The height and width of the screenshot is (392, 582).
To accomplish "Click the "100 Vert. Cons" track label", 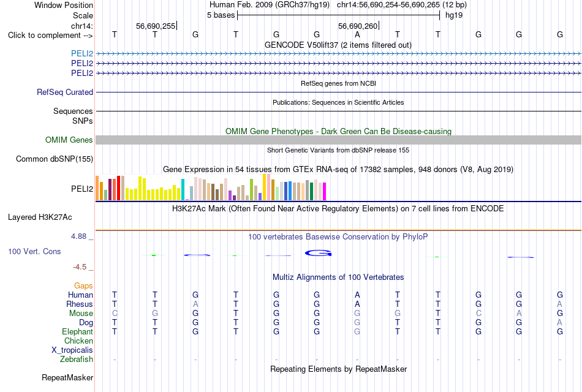I will (34, 251).
